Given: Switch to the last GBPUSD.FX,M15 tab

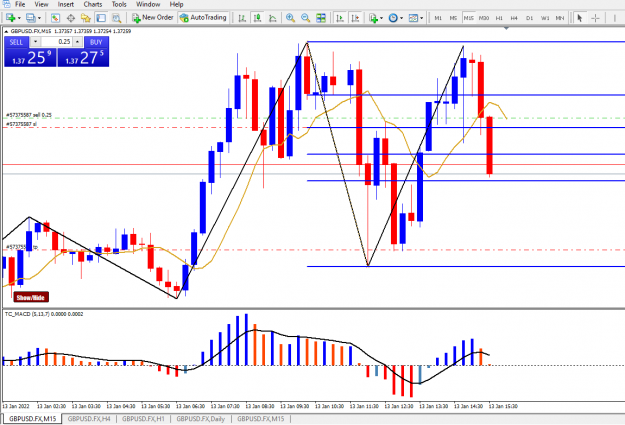Looking at the screenshot, I should point(261,419).
